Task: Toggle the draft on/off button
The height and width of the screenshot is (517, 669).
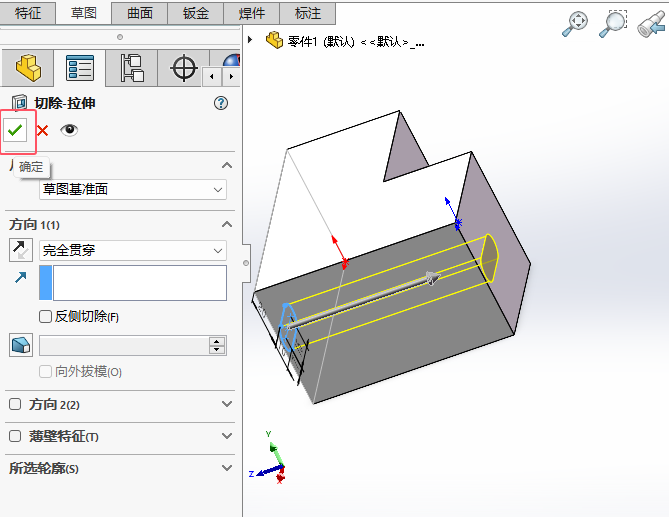Action: (x=21, y=345)
